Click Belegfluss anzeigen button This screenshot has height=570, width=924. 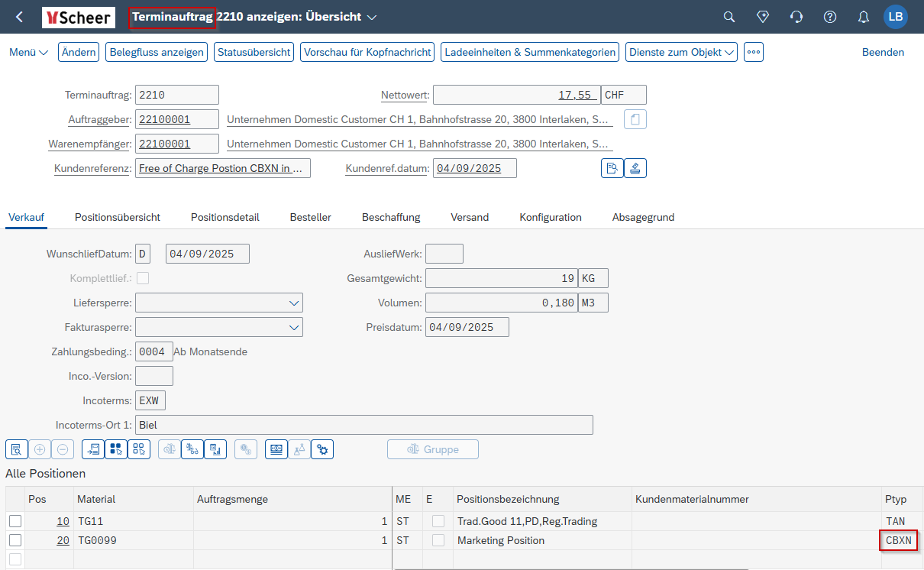point(157,52)
